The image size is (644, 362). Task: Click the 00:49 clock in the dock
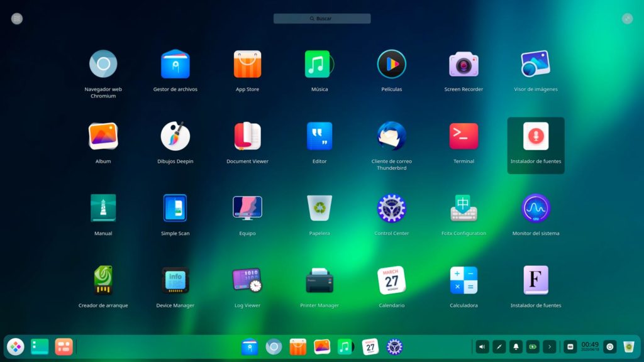coord(590,346)
